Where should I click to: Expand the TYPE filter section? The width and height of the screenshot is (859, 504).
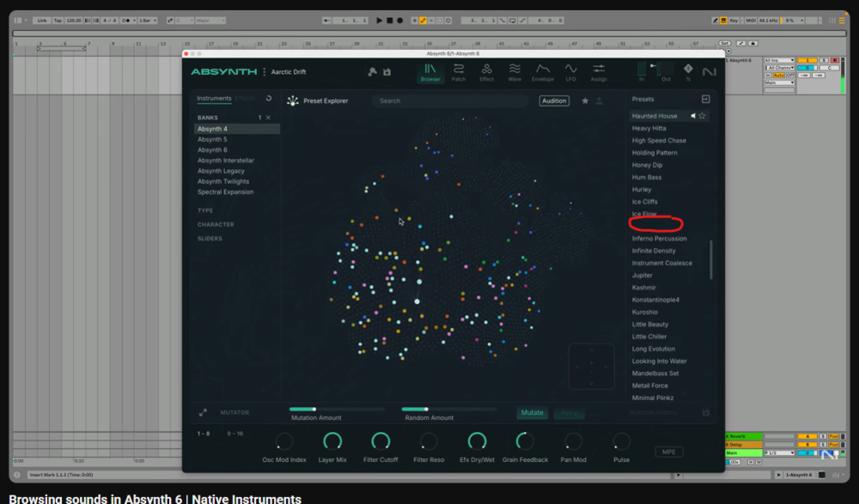pyautogui.click(x=205, y=210)
